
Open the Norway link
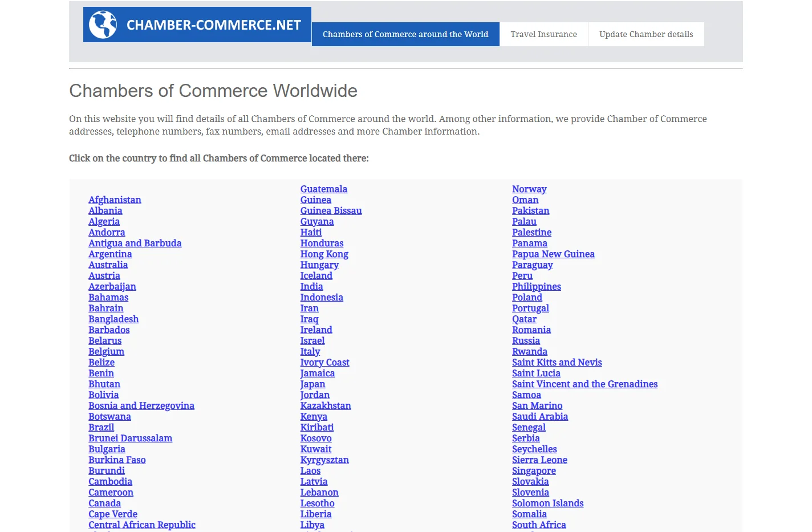coord(529,189)
